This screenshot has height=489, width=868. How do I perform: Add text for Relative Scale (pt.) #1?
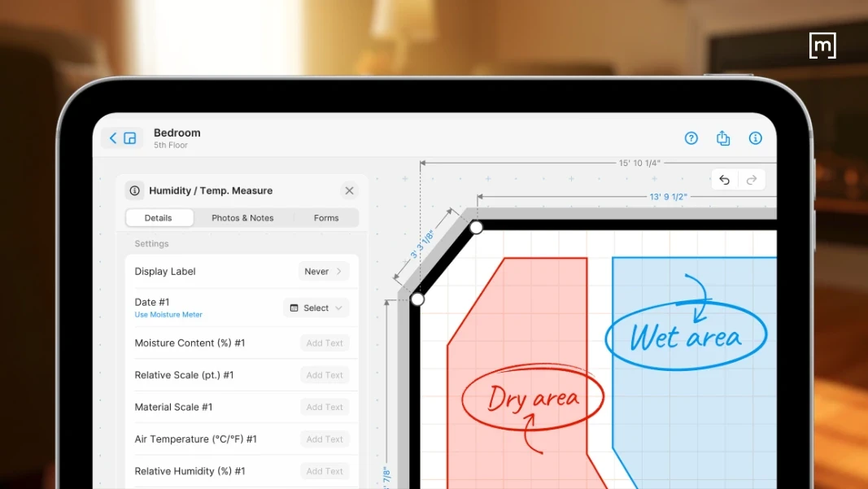coord(325,375)
